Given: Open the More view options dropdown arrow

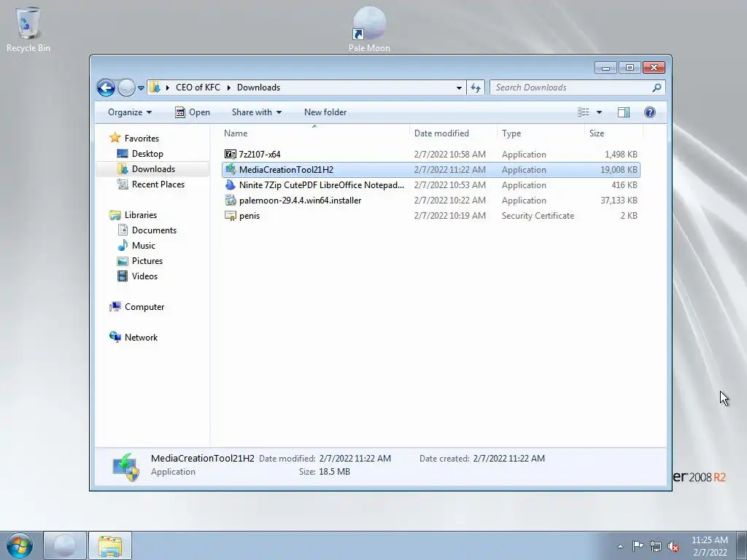Looking at the screenshot, I should 600,112.
